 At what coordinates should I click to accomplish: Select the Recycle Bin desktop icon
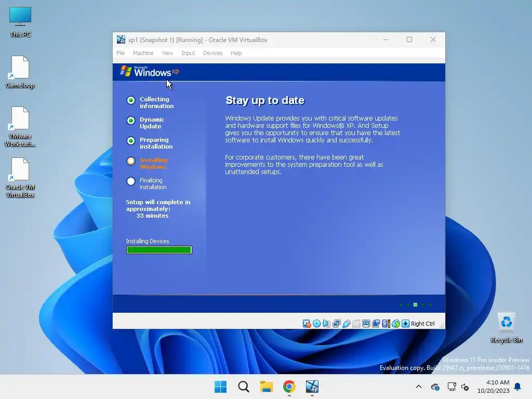pos(507,328)
